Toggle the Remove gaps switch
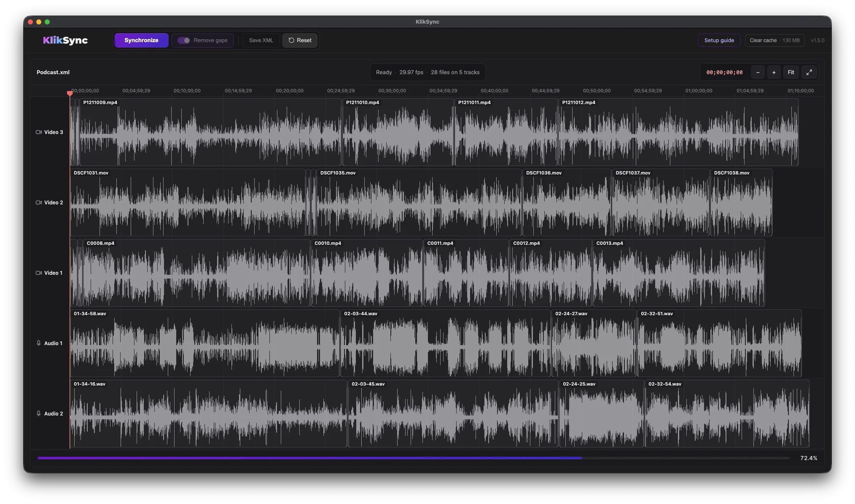Image resolution: width=855 pixels, height=504 pixels. [183, 40]
